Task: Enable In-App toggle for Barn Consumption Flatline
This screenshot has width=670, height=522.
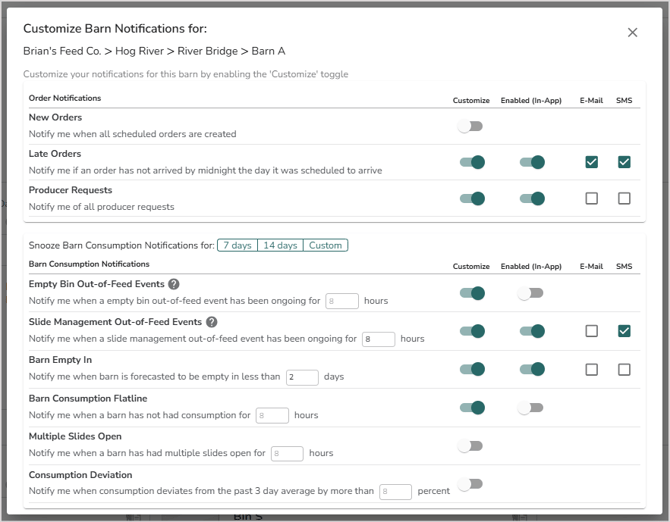Action: tap(531, 408)
